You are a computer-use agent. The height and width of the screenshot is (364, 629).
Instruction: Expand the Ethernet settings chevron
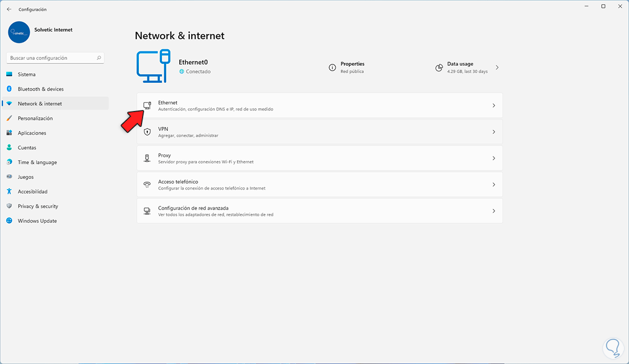point(493,106)
